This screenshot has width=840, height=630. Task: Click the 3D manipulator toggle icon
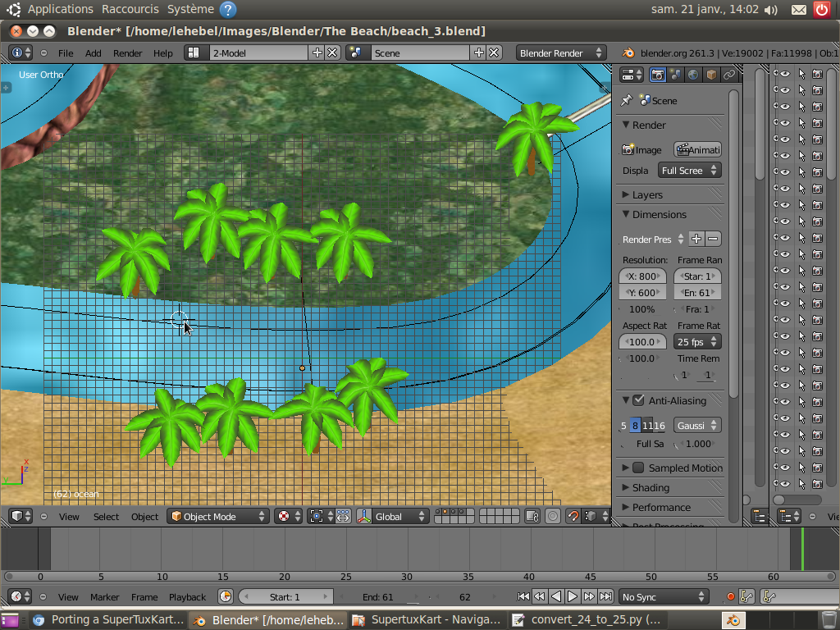[364, 516]
